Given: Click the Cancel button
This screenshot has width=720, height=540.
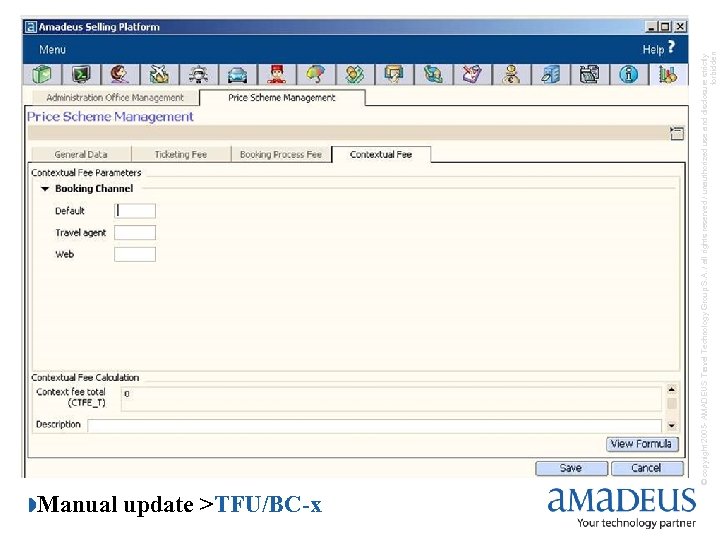Looking at the screenshot, I should point(647,468).
